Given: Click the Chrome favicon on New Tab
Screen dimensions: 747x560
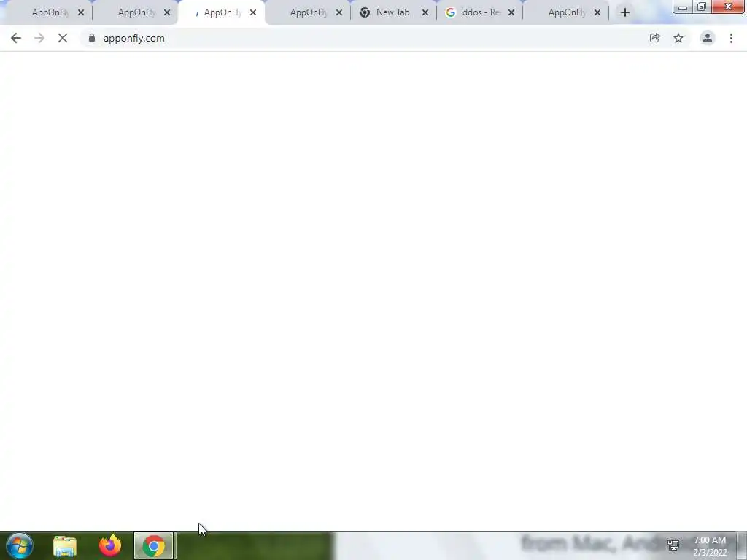Looking at the screenshot, I should pos(365,12).
